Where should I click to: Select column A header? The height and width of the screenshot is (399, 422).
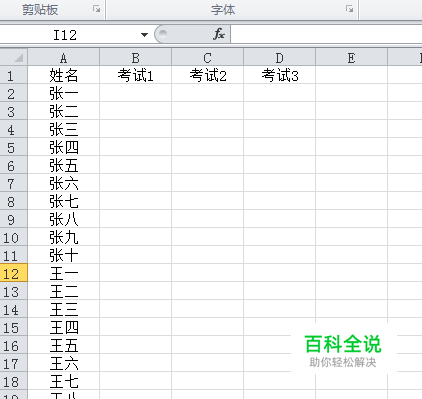[x=63, y=57]
